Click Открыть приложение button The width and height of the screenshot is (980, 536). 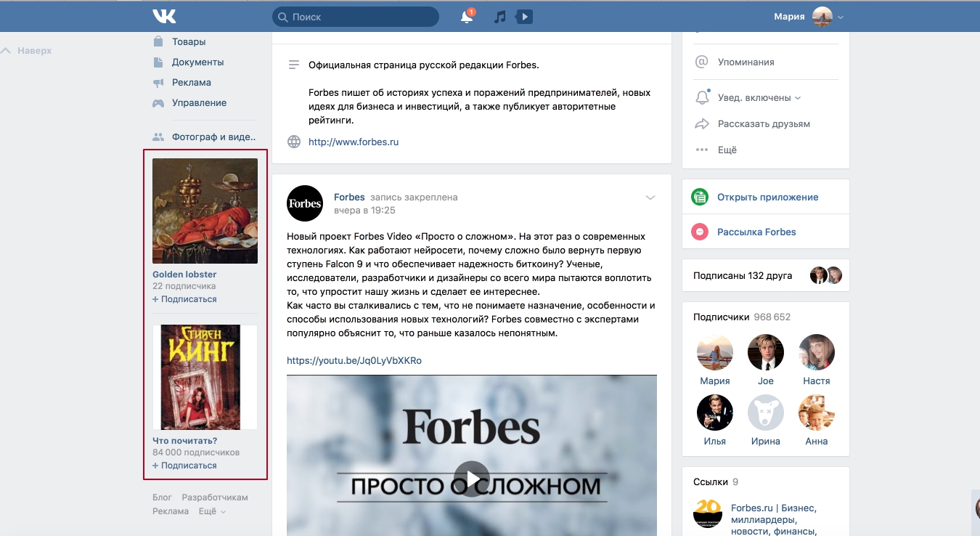[x=767, y=197]
